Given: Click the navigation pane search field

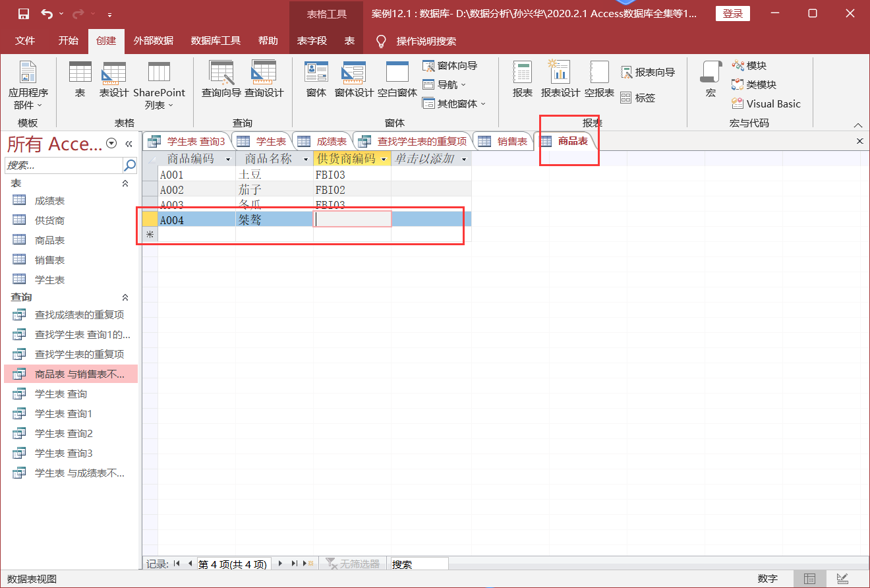Looking at the screenshot, I should [64, 165].
